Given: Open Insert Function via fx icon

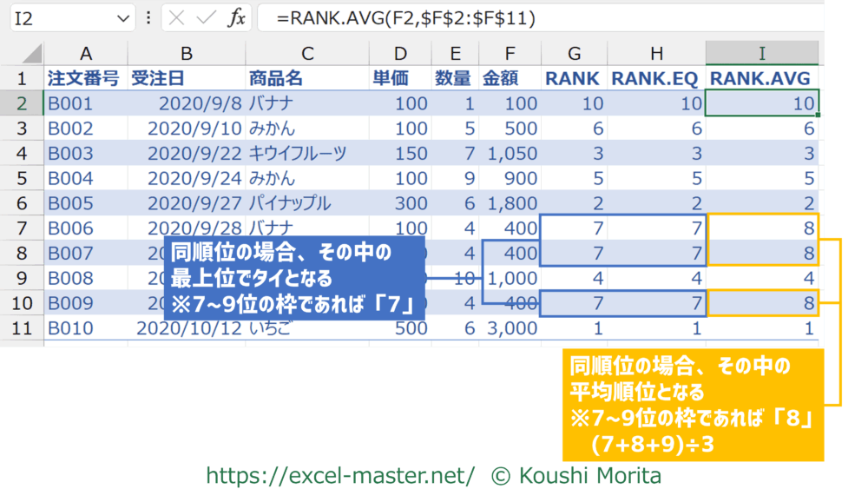Looking at the screenshot, I should click(236, 18).
